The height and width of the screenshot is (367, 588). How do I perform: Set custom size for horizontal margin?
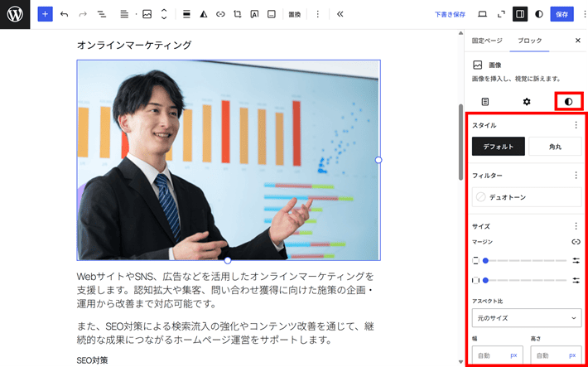(x=576, y=280)
